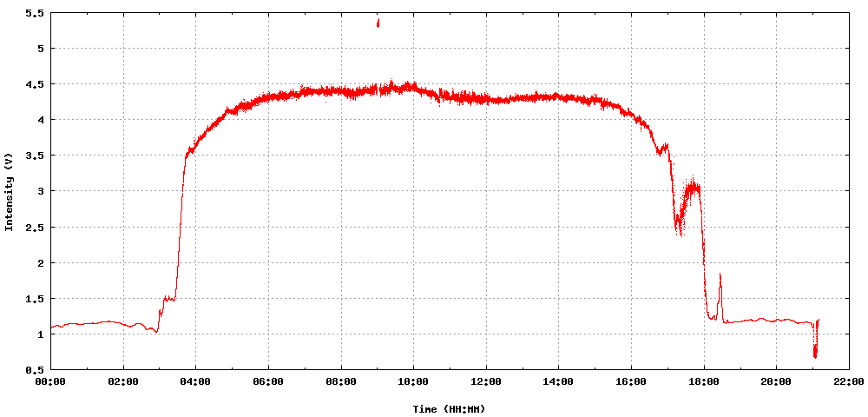The image size is (868, 417).
Task: Click the "Intensity (V)" y-axis title
Action: 9,192
